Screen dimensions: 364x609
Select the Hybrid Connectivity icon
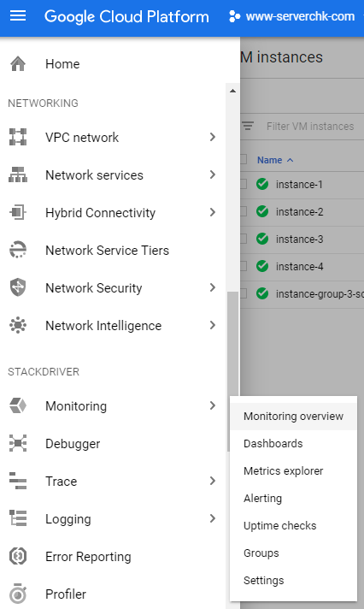coord(18,212)
